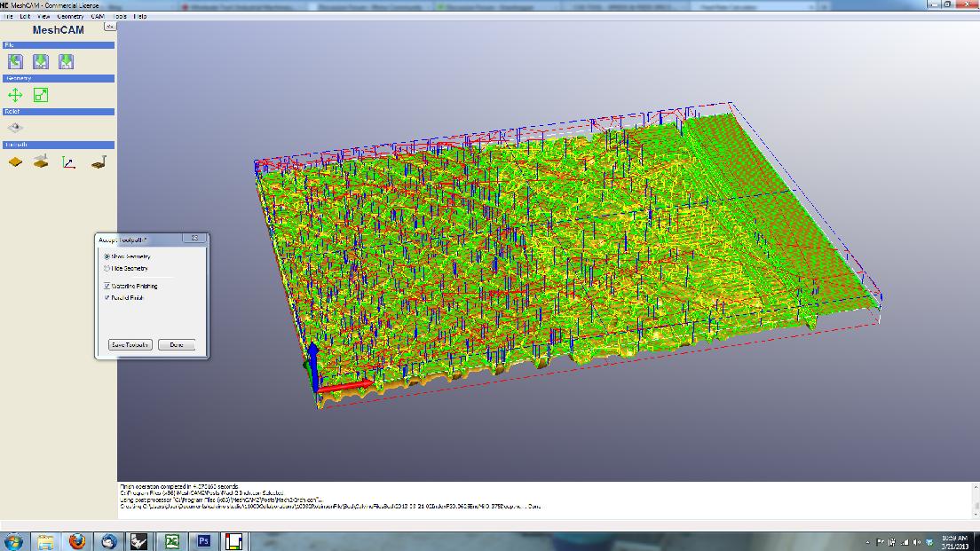This screenshot has height=551, width=980.
Task: Click the MeshCAM taskbar icon
Action: (x=233, y=541)
